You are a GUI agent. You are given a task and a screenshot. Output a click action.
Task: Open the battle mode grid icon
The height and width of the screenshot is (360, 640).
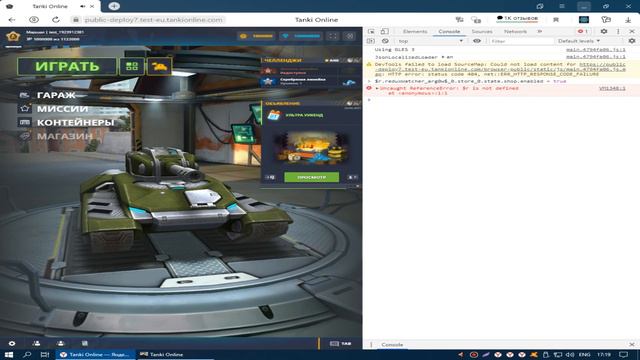[132, 67]
